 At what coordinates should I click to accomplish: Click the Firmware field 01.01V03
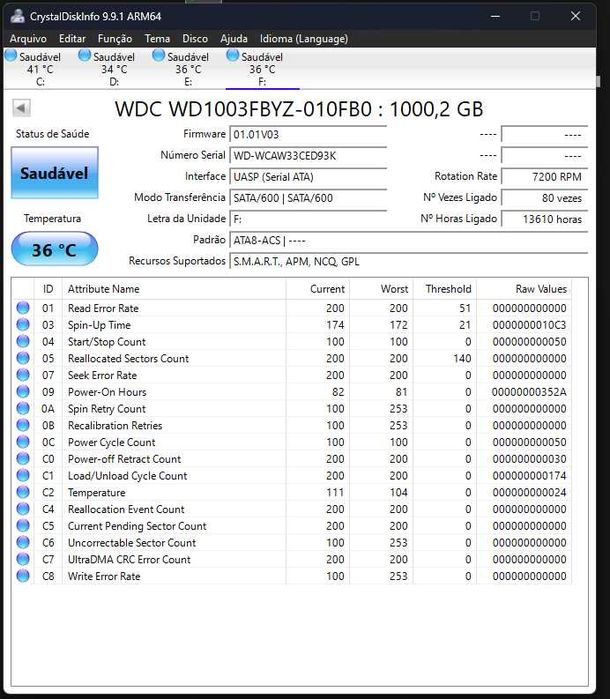[x=308, y=134]
